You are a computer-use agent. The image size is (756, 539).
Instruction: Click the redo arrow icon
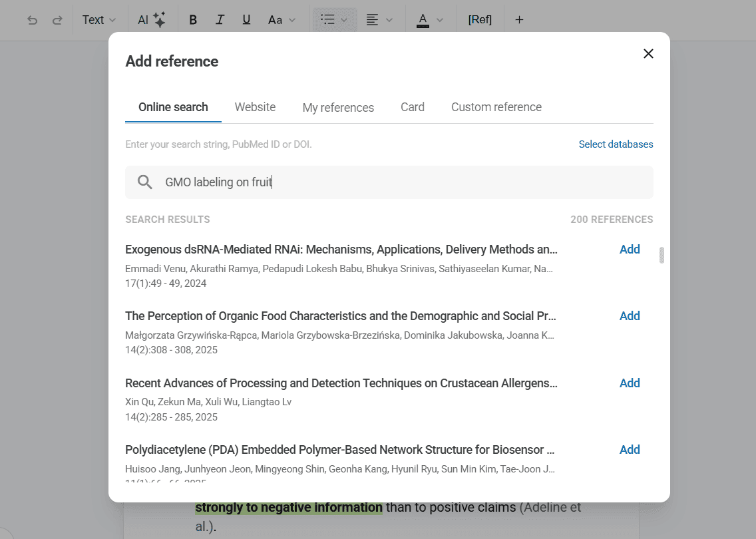tap(57, 20)
